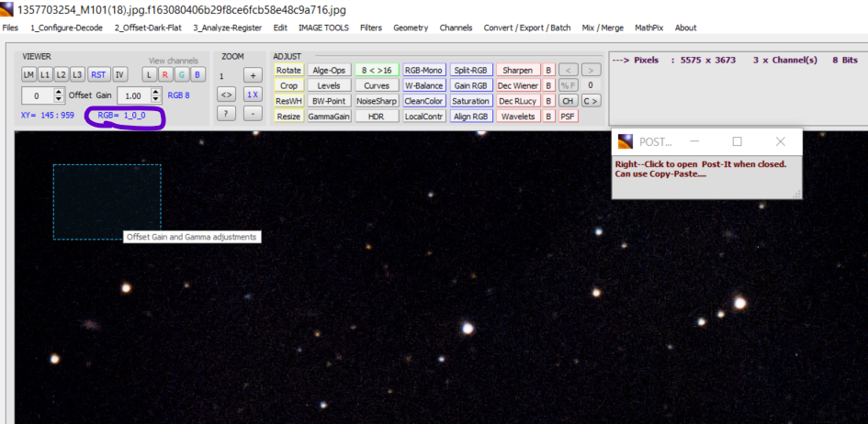Open the Sharpen tool
The image size is (868, 424).
(518, 70)
